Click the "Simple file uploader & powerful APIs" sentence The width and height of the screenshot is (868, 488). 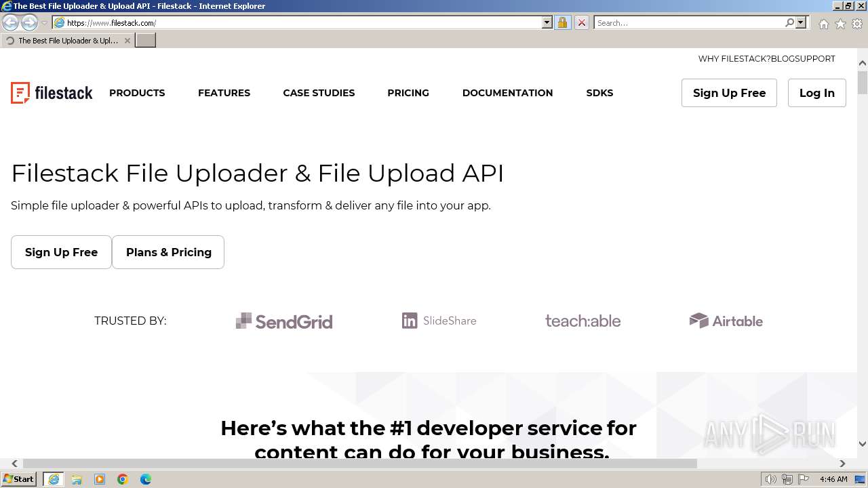click(x=251, y=205)
